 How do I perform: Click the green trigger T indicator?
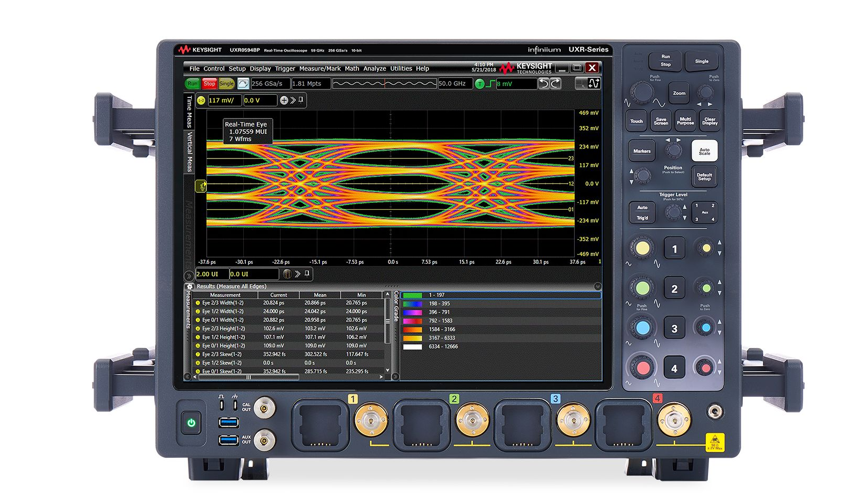[480, 84]
